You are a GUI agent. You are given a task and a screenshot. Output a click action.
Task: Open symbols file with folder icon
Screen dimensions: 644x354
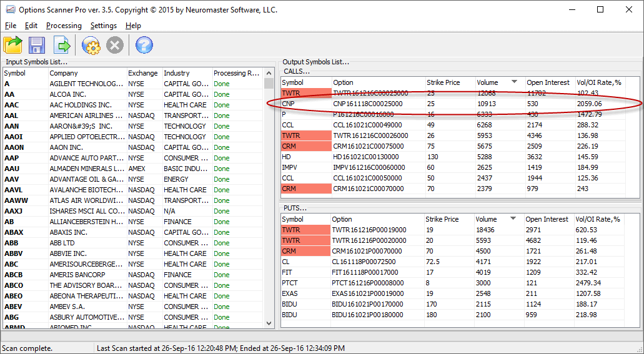click(13, 45)
